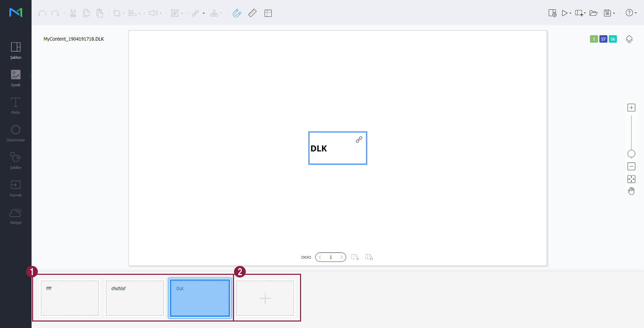Screen dimensions: 644x328
Task: Select the dfsdfdsf page thumbnail
Action: (135, 298)
